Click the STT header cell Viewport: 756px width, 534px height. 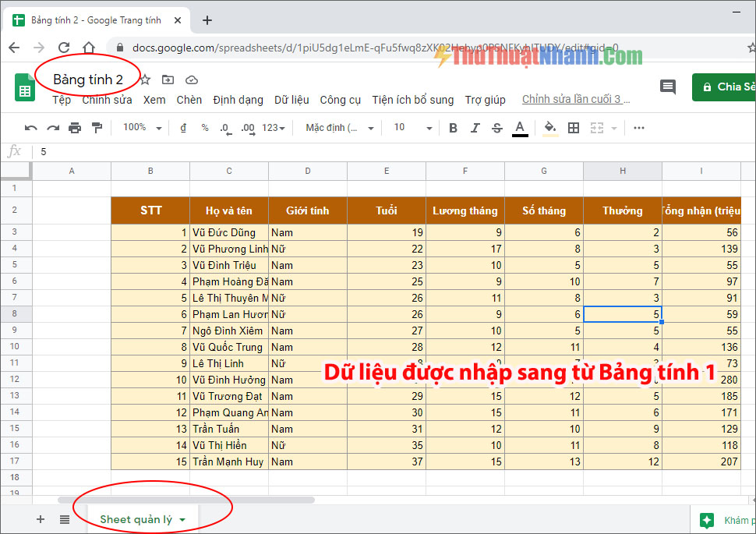click(150, 210)
